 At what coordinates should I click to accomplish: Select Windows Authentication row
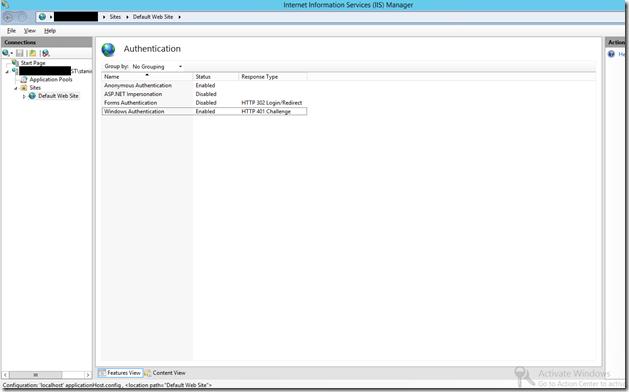pyautogui.click(x=204, y=112)
